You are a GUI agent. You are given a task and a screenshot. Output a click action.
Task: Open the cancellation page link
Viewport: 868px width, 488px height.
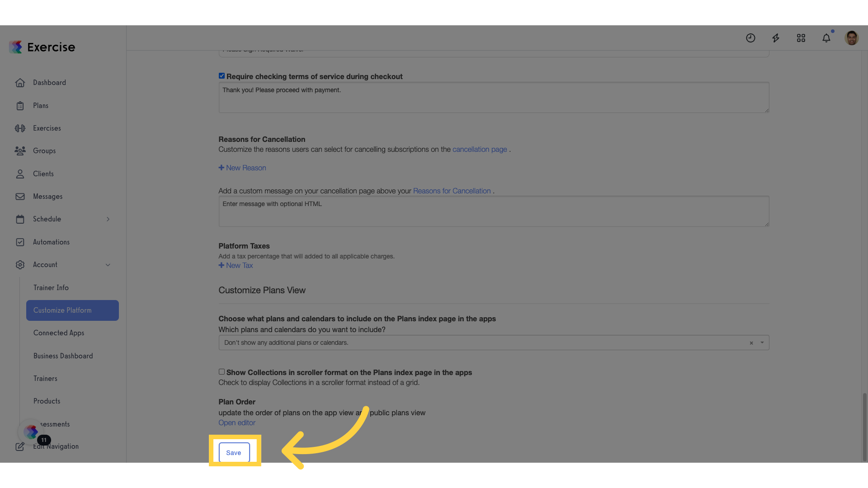pos(480,149)
